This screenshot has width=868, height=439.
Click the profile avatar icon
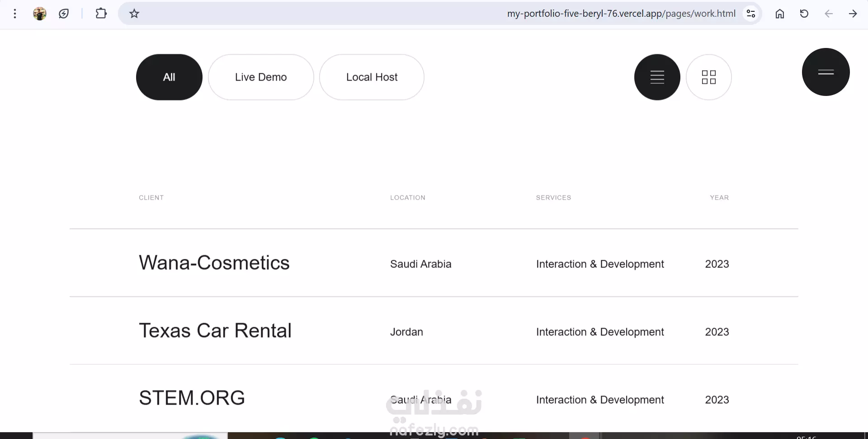(40, 14)
